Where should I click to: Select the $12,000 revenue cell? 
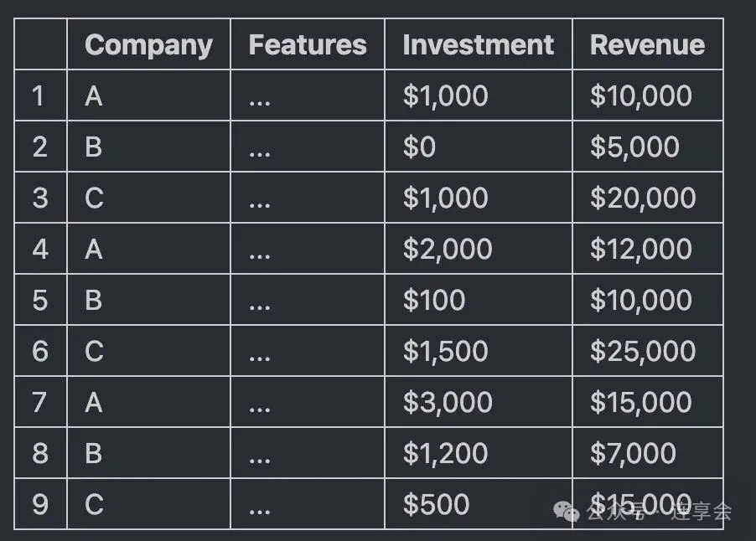[648, 249]
